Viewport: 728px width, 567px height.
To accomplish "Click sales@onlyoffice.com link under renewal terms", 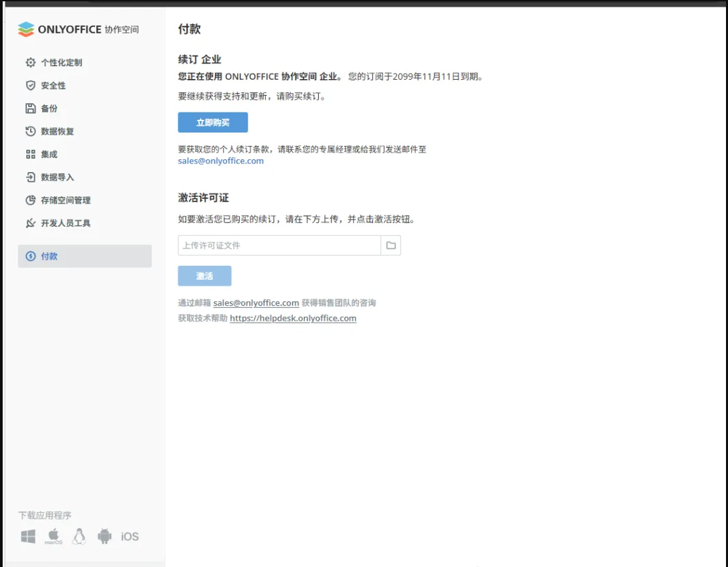I will pos(220,161).
